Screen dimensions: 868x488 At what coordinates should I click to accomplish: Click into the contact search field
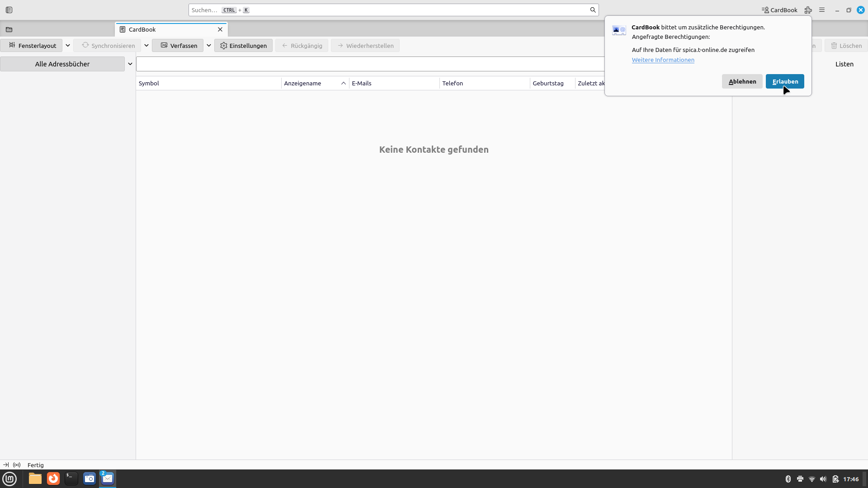click(x=370, y=64)
